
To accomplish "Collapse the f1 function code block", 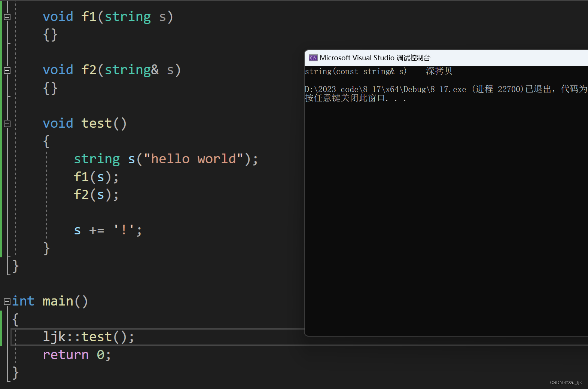I will pyautogui.click(x=7, y=17).
